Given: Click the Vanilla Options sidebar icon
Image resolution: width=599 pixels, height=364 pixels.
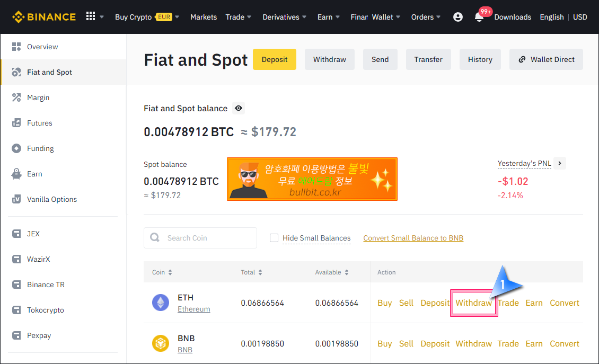Looking at the screenshot, I should coord(16,199).
